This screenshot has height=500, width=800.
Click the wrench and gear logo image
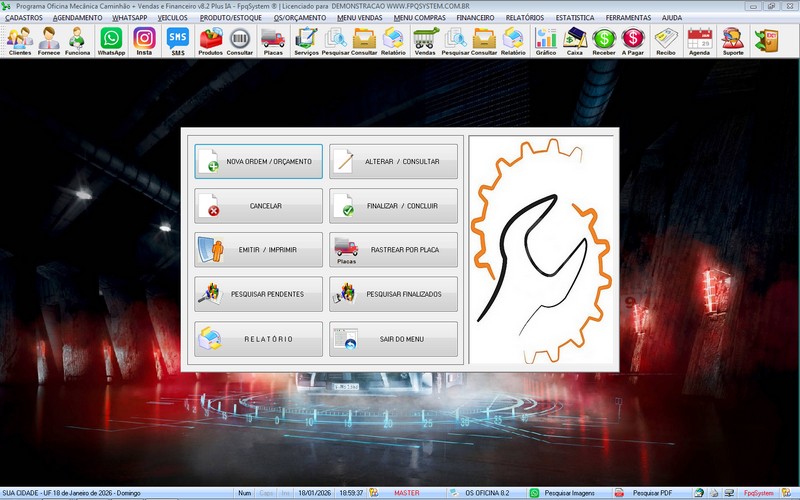(x=541, y=250)
